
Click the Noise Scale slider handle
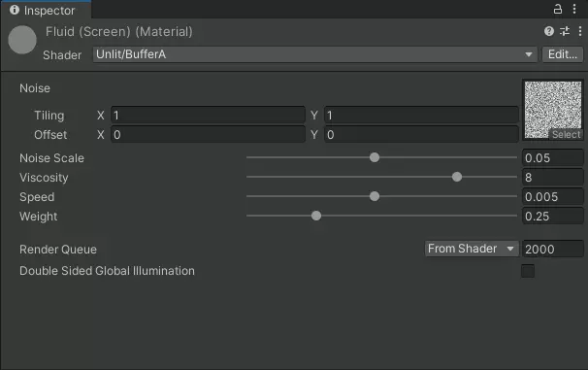click(x=375, y=157)
